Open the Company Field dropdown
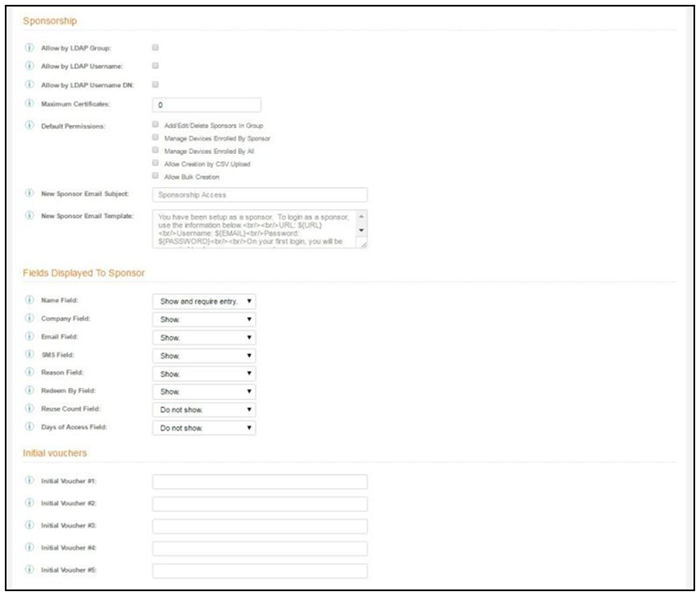This screenshot has height=596, width=700. [204, 320]
